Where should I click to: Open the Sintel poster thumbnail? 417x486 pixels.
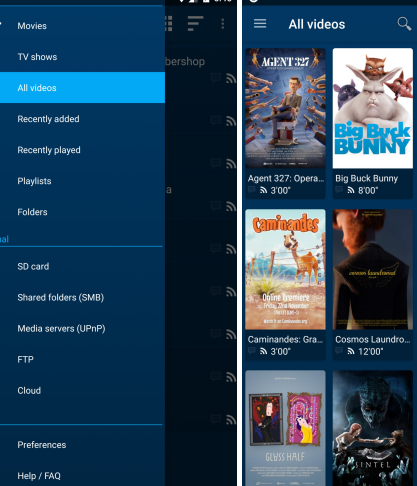click(373, 428)
